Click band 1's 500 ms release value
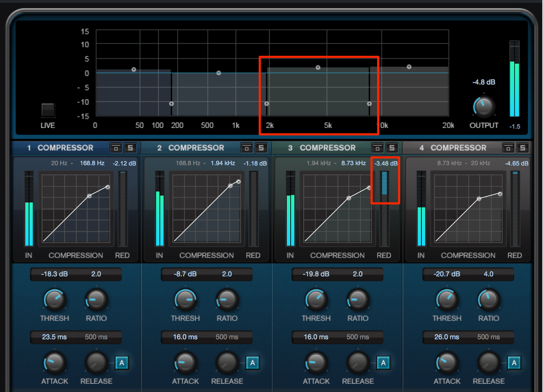Image resolution: width=543 pixels, height=392 pixels. 96,337
